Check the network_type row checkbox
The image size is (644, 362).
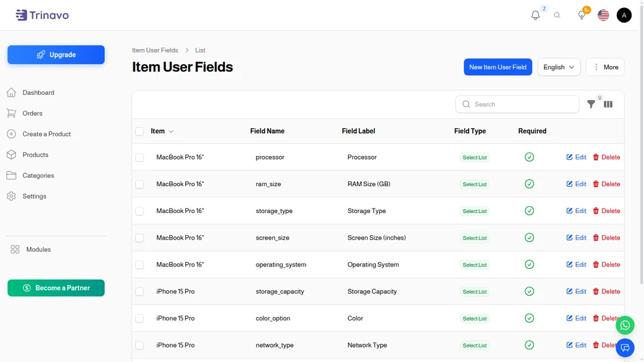[x=140, y=345]
